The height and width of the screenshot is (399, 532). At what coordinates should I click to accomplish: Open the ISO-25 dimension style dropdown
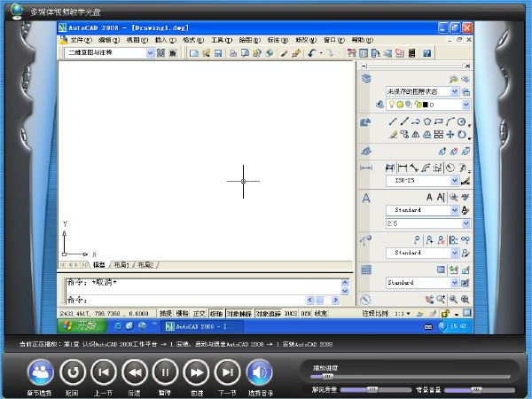tap(454, 181)
